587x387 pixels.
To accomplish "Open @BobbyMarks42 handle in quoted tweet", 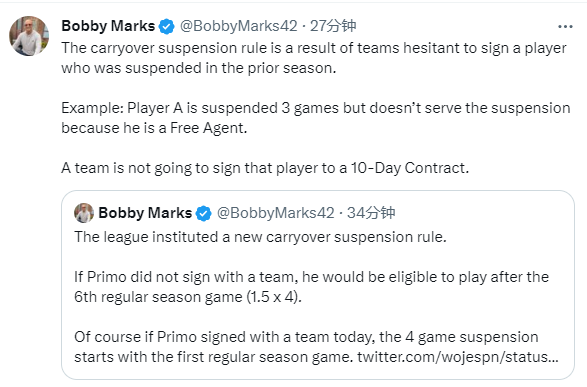I will (276, 213).
